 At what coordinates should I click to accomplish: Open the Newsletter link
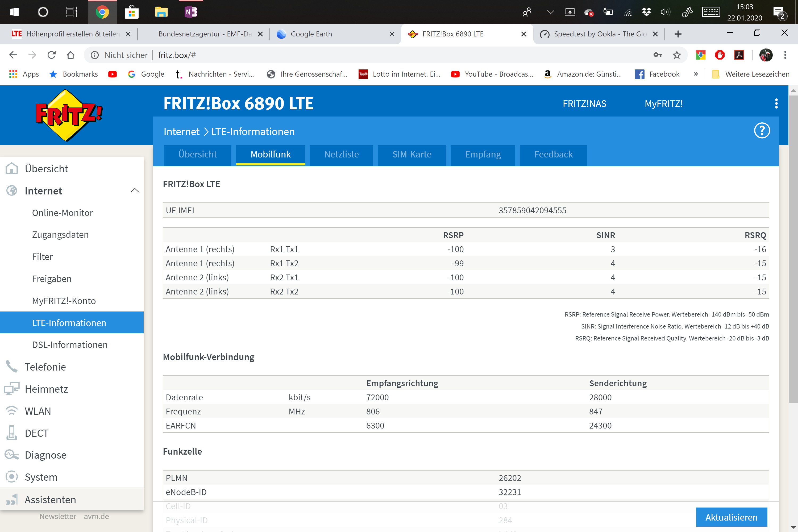click(x=58, y=516)
